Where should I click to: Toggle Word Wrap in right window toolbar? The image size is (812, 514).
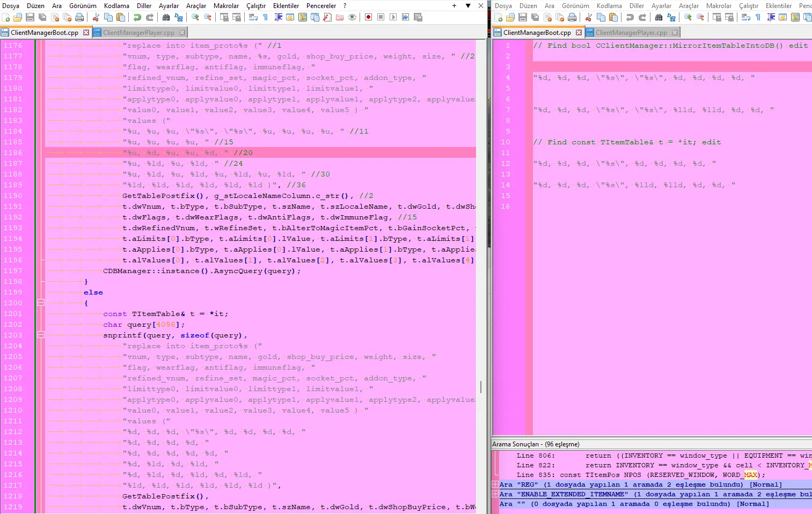[x=746, y=17]
